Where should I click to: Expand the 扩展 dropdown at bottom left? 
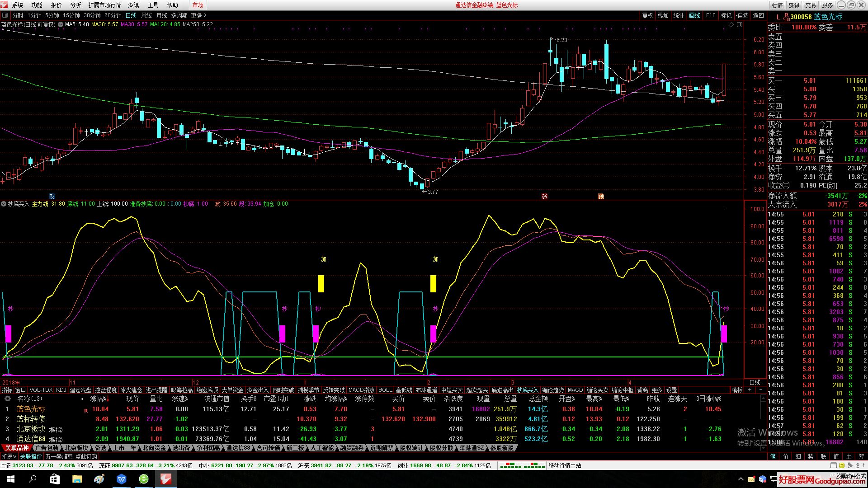9,457
